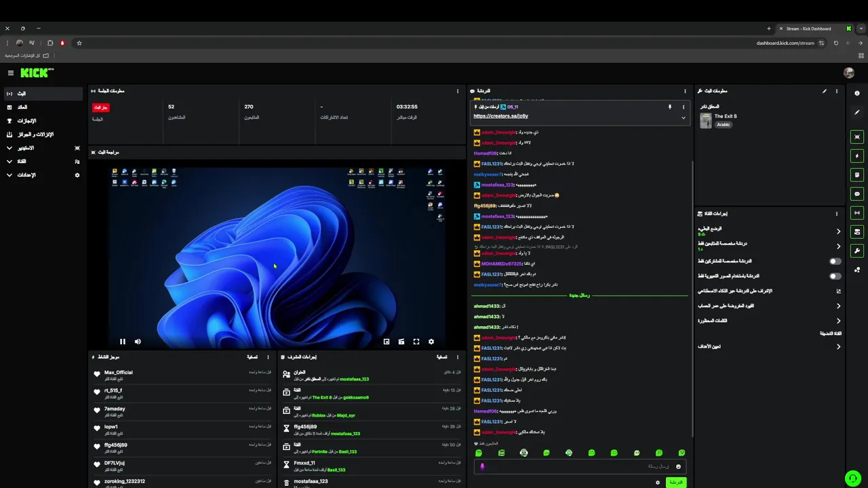
Task: Focus the chat message input field
Action: click(x=579, y=466)
